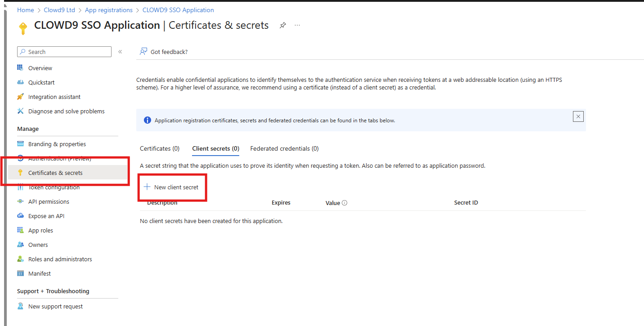Click the 'No client secrets have been created' message
Viewport: 644px width, 326px height.
211,221
